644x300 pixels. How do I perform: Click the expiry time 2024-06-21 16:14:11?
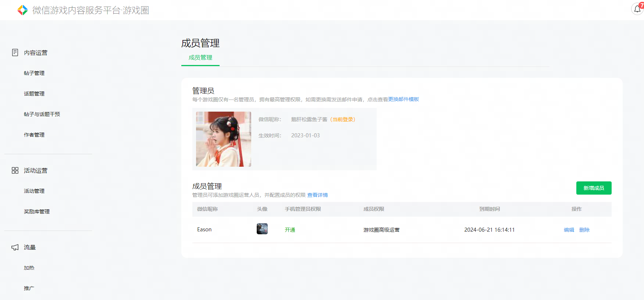(490, 230)
